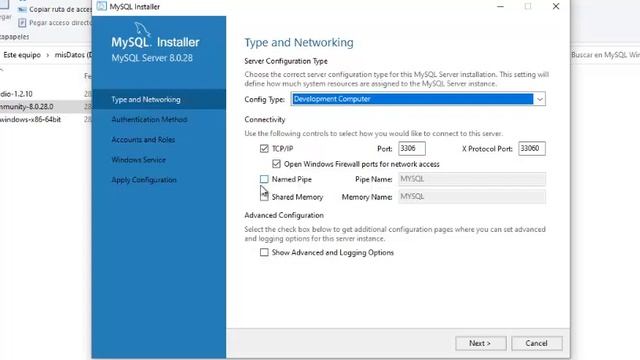Uncheck the TCP/IP checkbox
Image resolution: width=640 pixels, height=360 pixels.
click(264, 149)
